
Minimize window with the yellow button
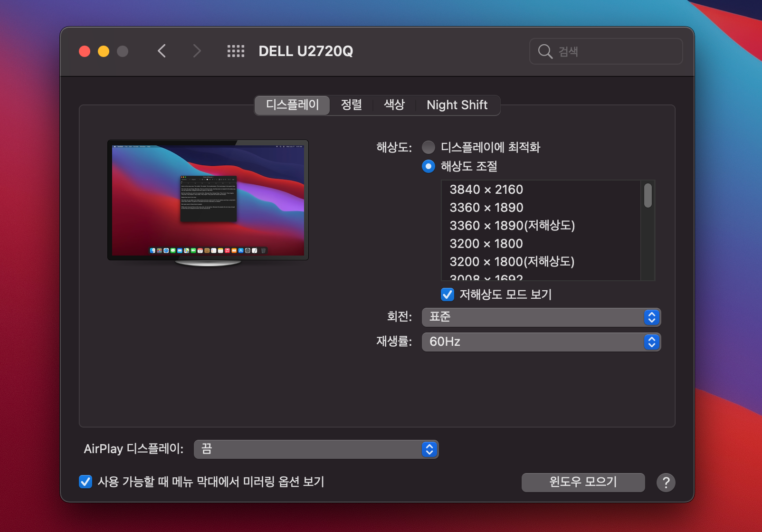pyautogui.click(x=104, y=51)
